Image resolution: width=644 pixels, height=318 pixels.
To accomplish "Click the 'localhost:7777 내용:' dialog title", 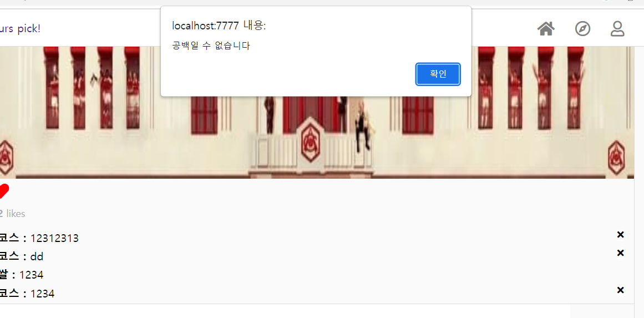I will 219,26.
